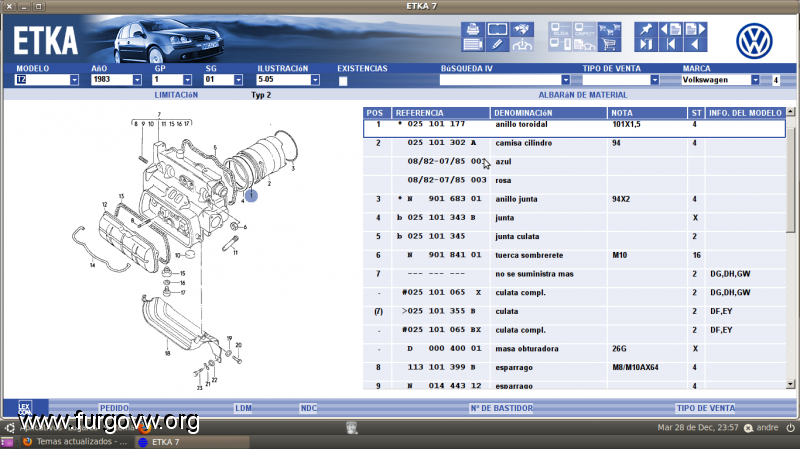The height and width of the screenshot is (449, 800).
Task: Click the REFERENCIA column header
Action: coord(441,113)
